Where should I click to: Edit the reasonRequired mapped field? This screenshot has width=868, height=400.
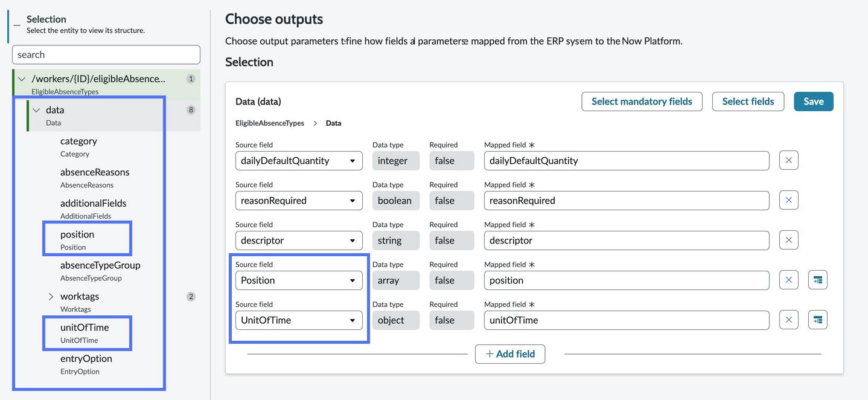click(627, 201)
